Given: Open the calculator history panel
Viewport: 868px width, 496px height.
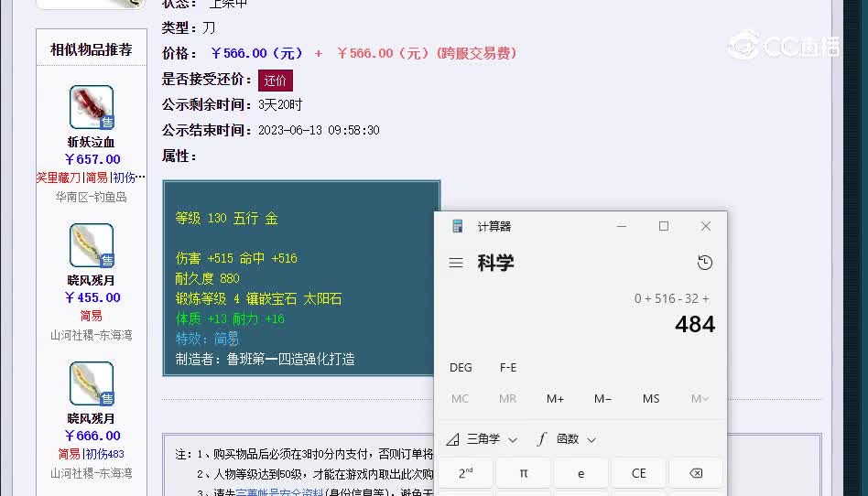Looking at the screenshot, I should 705,263.
